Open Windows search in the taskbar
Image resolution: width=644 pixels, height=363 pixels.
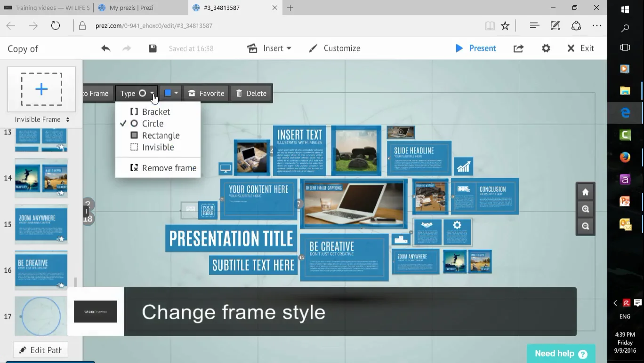[625, 29]
